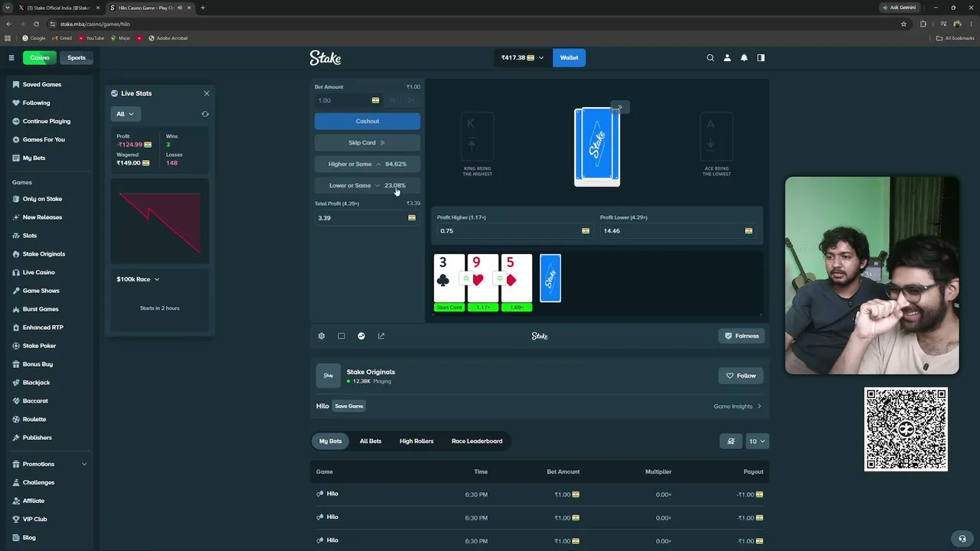
Task: Select the All Bets tab
Action: pos(371,441)
